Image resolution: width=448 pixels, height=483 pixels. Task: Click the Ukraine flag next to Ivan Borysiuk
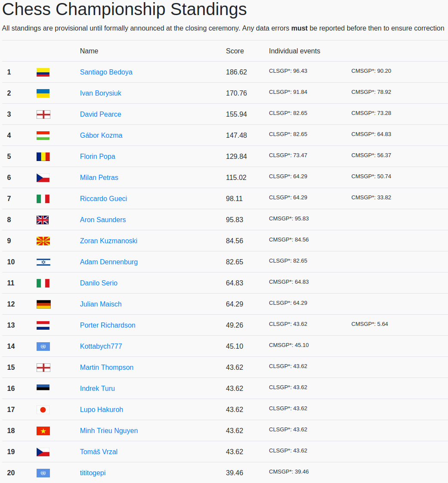pyautogui.click(x=43, y=93)
